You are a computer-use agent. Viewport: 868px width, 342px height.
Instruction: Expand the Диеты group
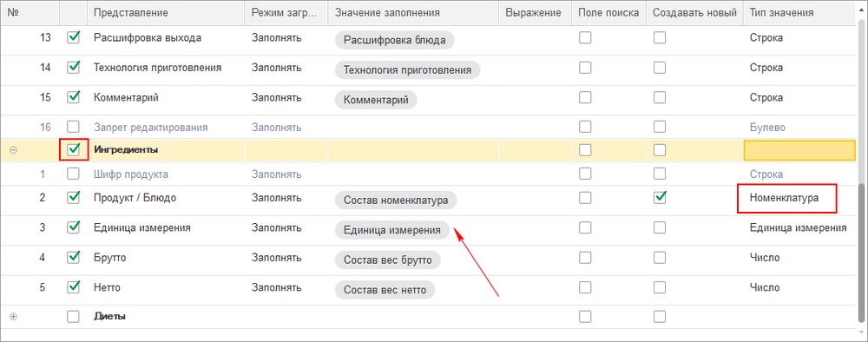tap(14, 317)
